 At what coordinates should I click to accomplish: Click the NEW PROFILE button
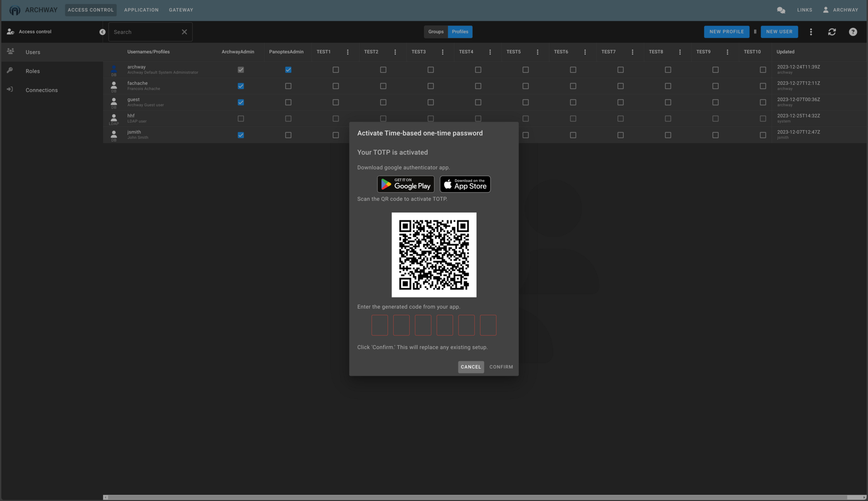pyautogui.click(x=726, y=32)
